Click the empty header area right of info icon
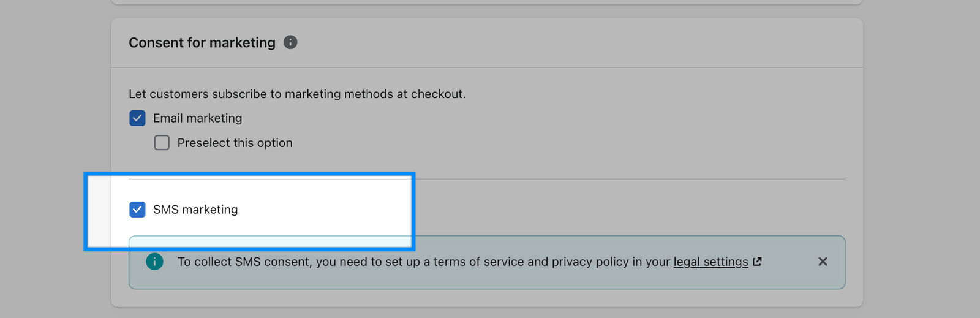Viewport: 980px width, 318px height. click(x=551, y=42)
